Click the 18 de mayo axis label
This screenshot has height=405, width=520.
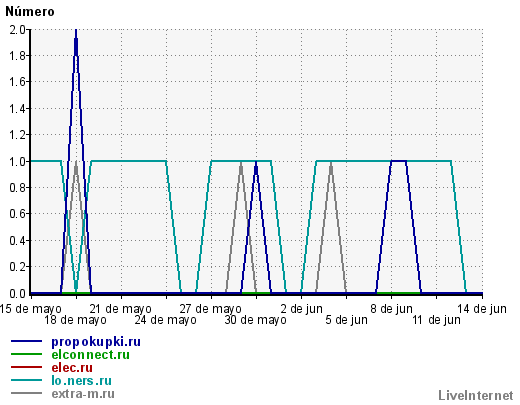point(75,320)
